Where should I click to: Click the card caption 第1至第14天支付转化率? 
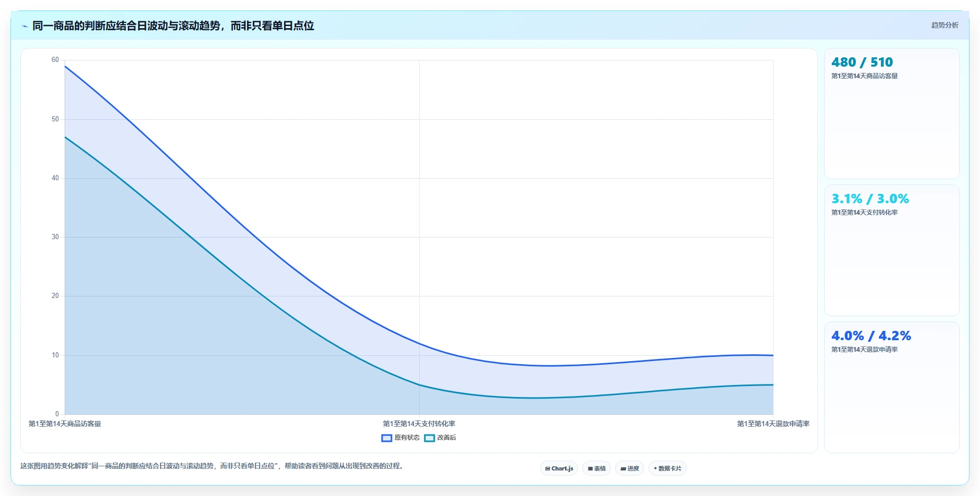click(x=864, y=213)
